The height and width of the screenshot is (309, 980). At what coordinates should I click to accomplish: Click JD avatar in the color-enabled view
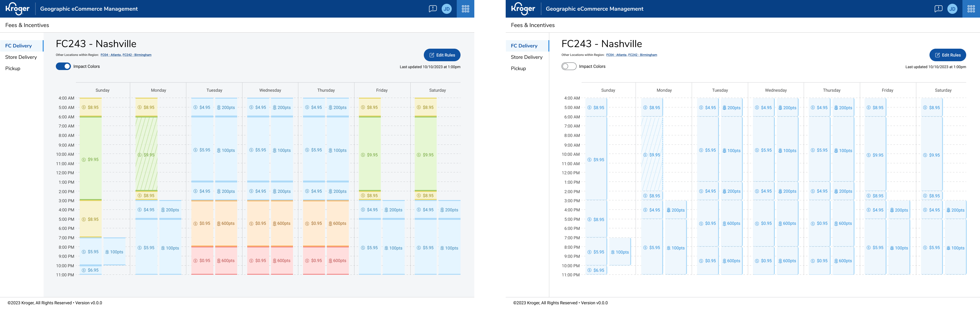tap(447, 9)
